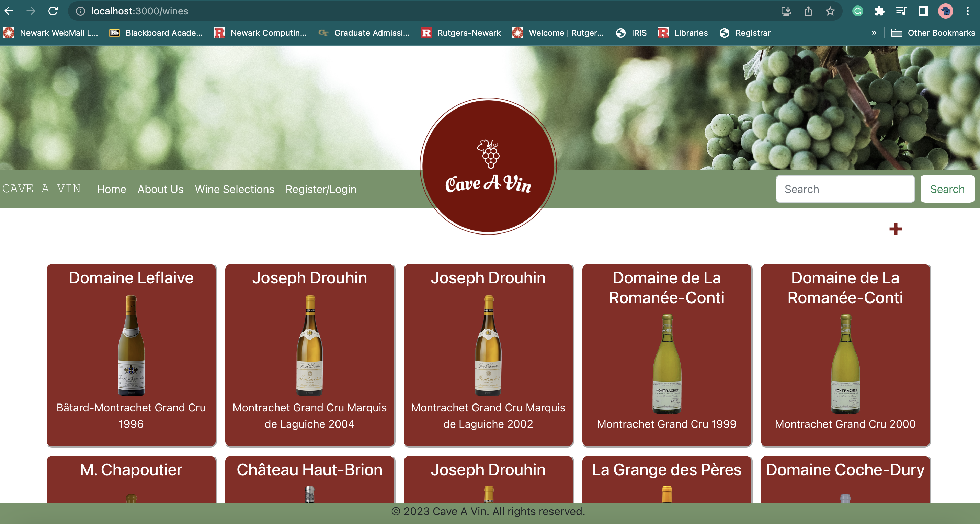
Task: Share this page via share icon
Action: point(808,11)
